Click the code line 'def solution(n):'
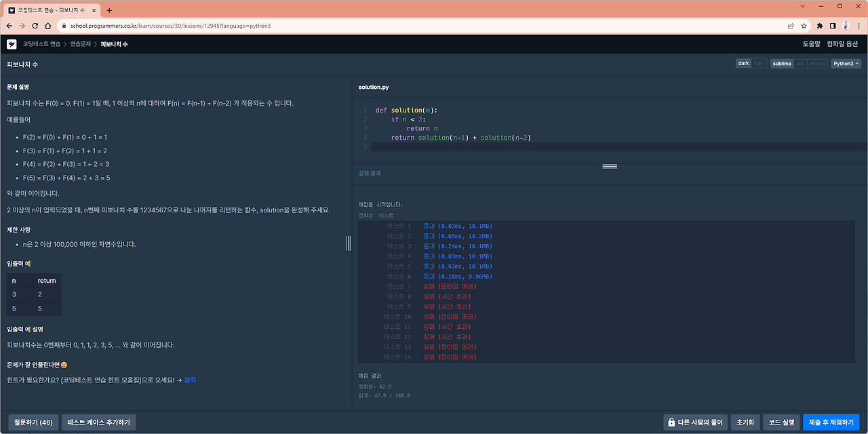The height and width of the screenshot is (434, 868). pyautogui.click(x=406, y=110)
